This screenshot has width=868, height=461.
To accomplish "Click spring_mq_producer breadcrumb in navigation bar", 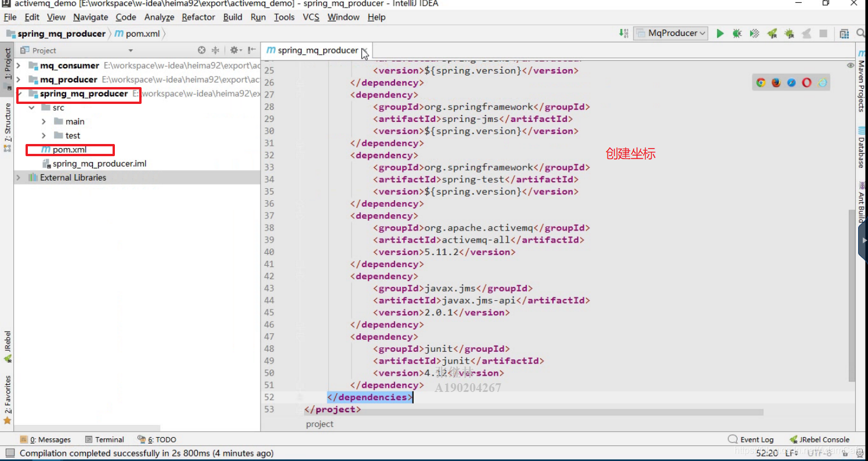I will click(x=56, y=34).
